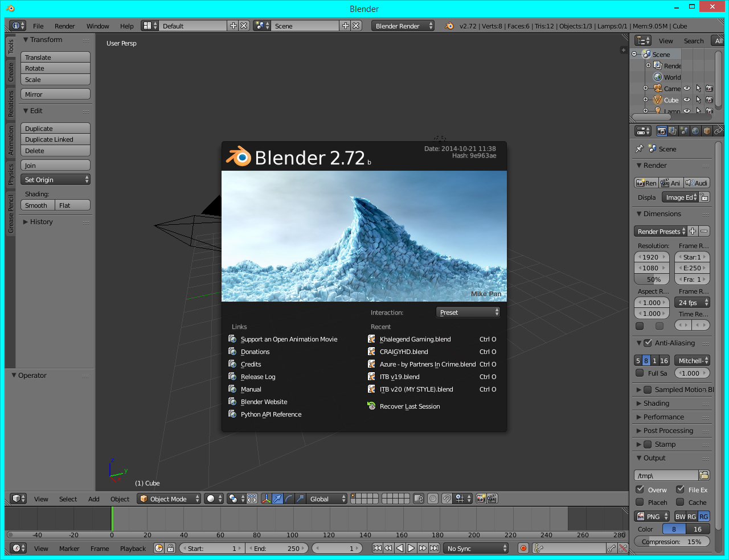Open the File menu
This screenshot has height=560, width=729.
point(38,26)
